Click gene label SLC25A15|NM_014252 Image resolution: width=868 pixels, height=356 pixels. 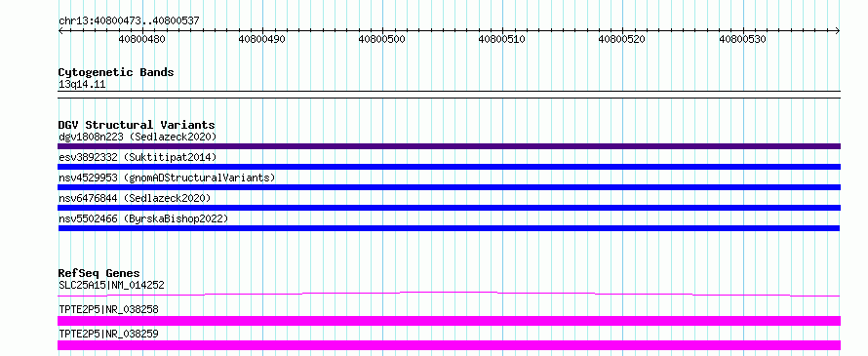(111, 285)
